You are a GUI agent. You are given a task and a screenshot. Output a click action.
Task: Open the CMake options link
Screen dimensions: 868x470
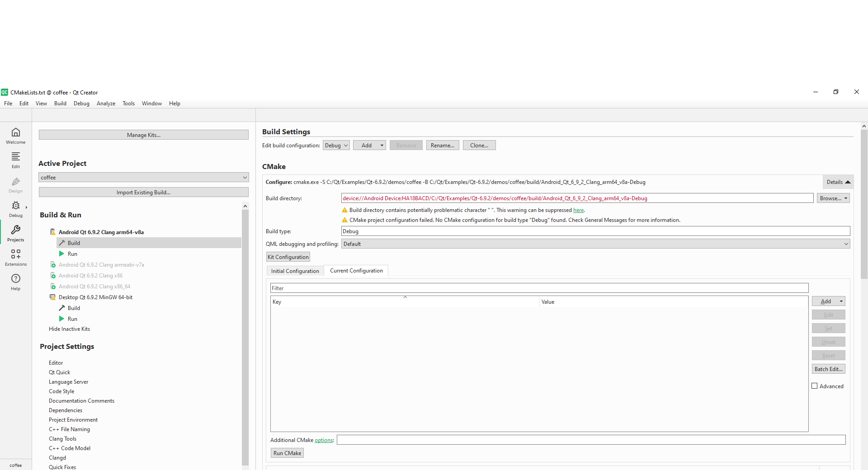click(x=324, y=440)
